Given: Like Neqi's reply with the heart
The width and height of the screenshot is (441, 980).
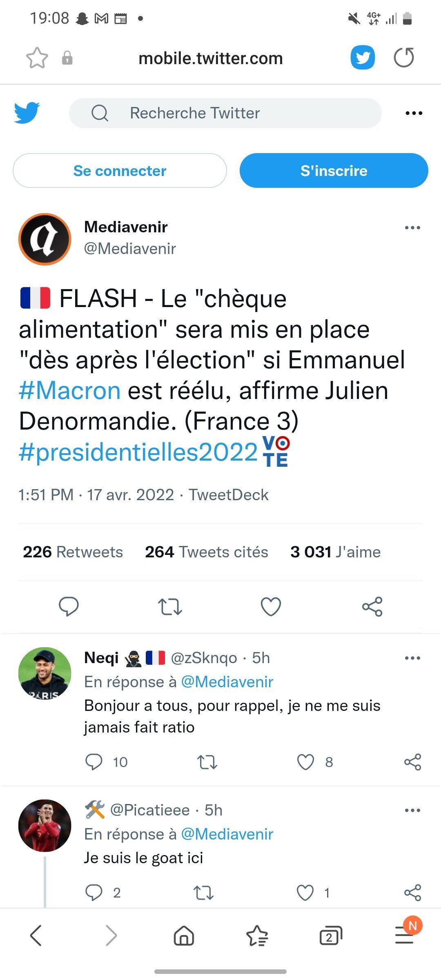Looking at the screenshot, I should tap(305, 762).
